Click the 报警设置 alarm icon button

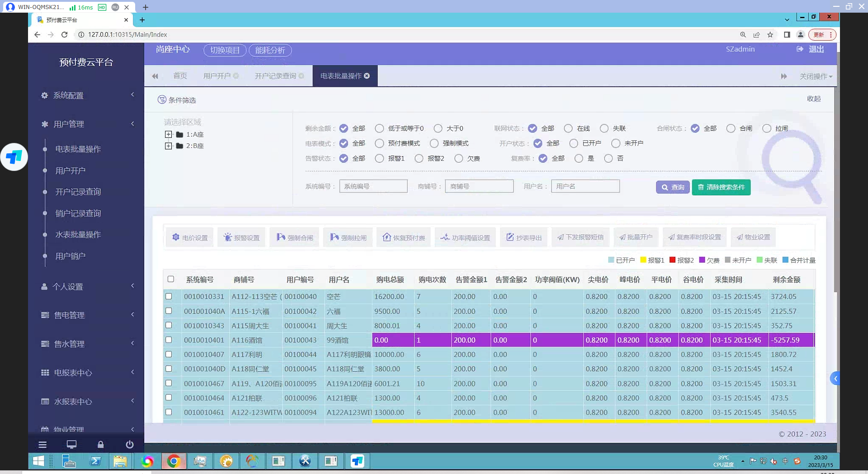[242, 237]
